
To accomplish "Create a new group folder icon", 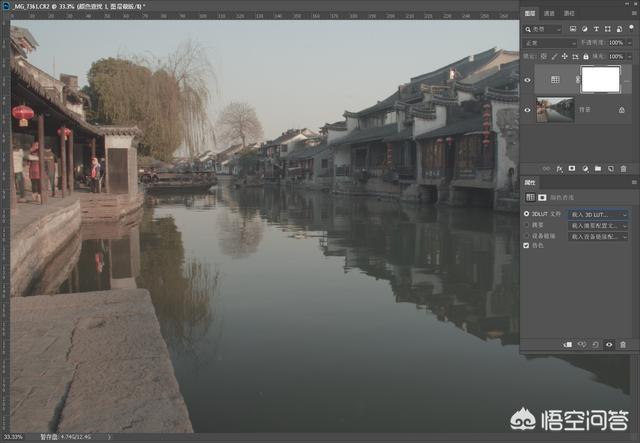I will (x=598, y=169).
